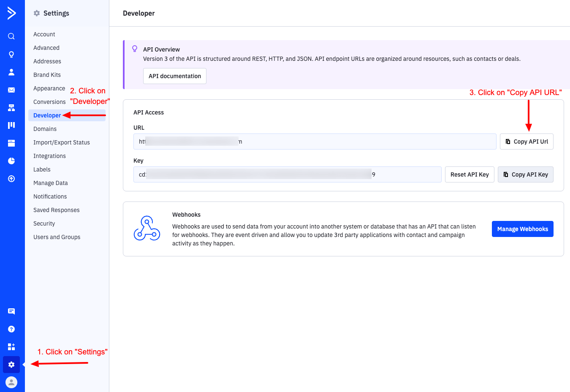Click into the API URL field

(x=315, y=142)
